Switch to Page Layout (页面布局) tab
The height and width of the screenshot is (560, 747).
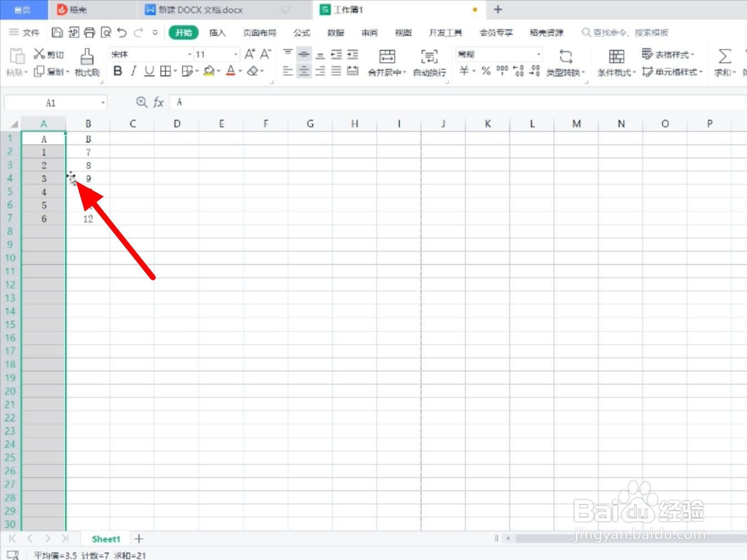259,33
